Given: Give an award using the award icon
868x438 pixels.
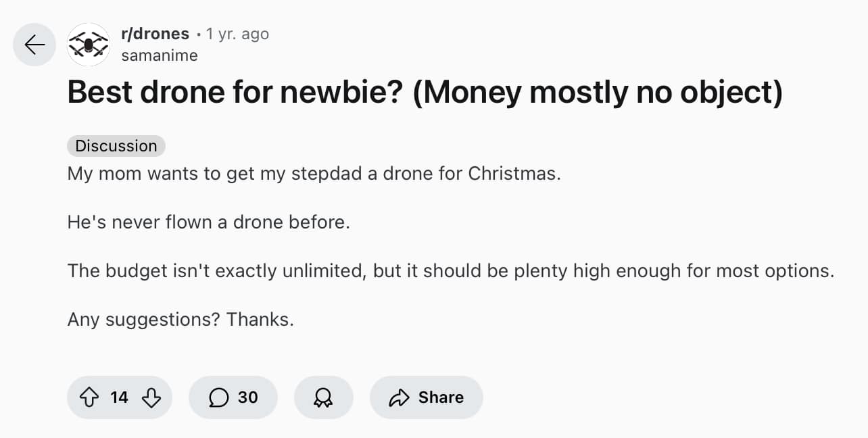Looking at the screenshot, I should click(x=323, y=397).
